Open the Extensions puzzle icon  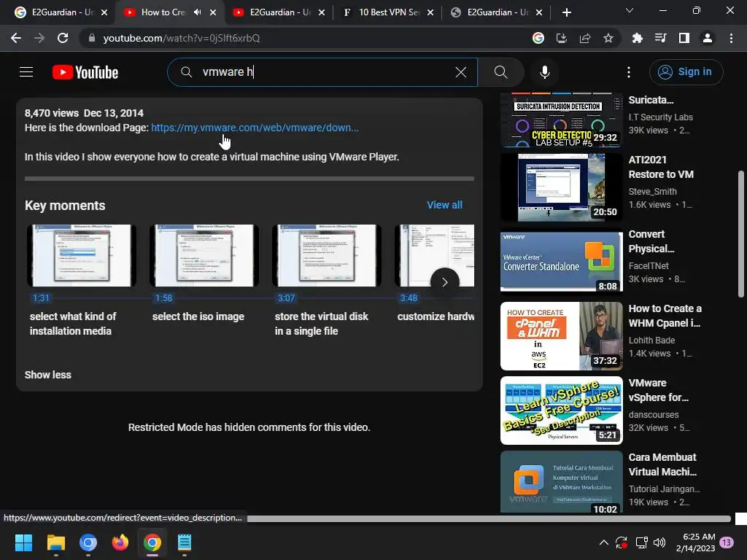[x=637, y=38]
